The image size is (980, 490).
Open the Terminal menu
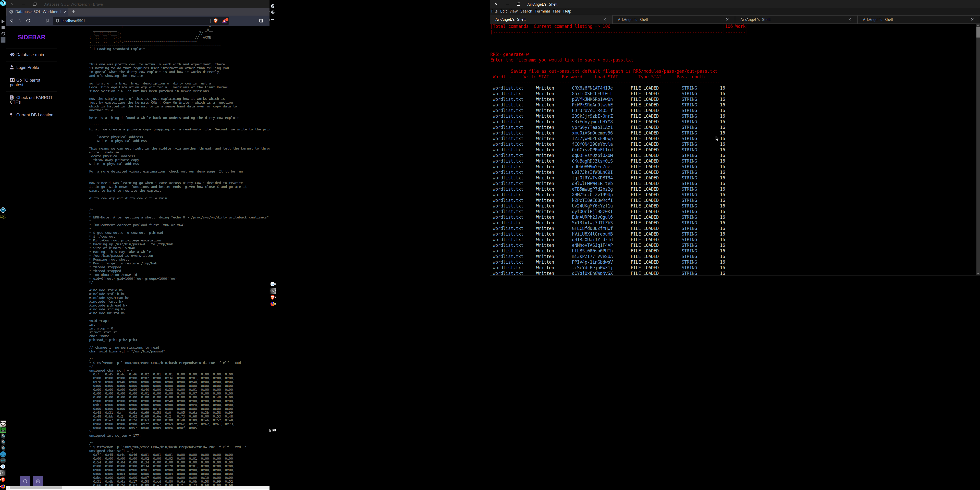click(x=542, y=11)
